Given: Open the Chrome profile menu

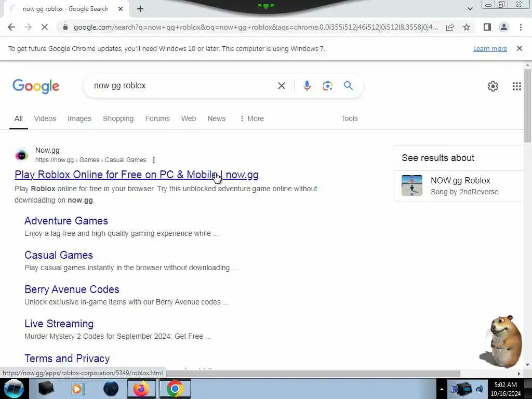Looking at the screenshot, I should pos(504,27).
